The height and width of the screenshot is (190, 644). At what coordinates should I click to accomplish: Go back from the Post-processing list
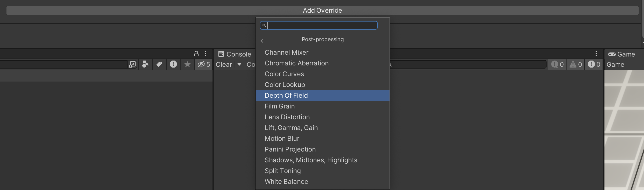(262, 41)
